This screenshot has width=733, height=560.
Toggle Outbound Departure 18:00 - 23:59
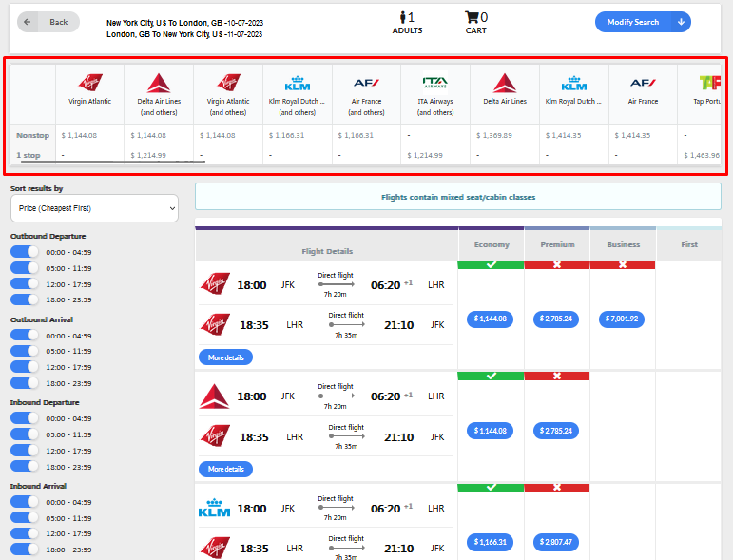coord(25,299)
